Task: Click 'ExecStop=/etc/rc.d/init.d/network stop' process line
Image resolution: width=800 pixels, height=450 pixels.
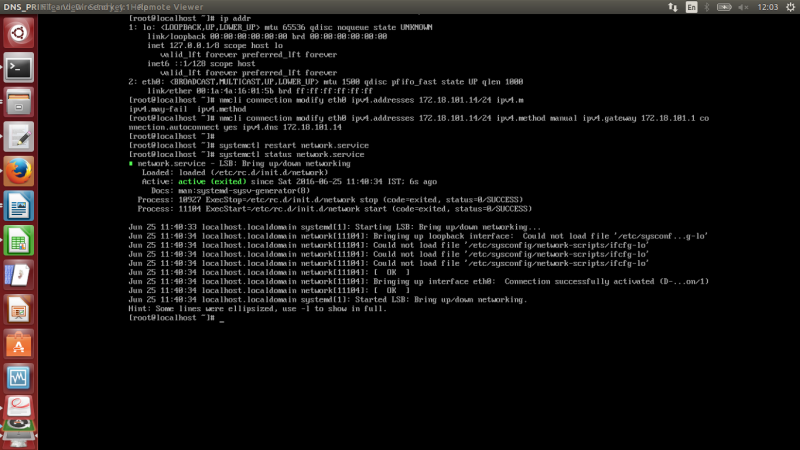Action: [x=330, y=200]
